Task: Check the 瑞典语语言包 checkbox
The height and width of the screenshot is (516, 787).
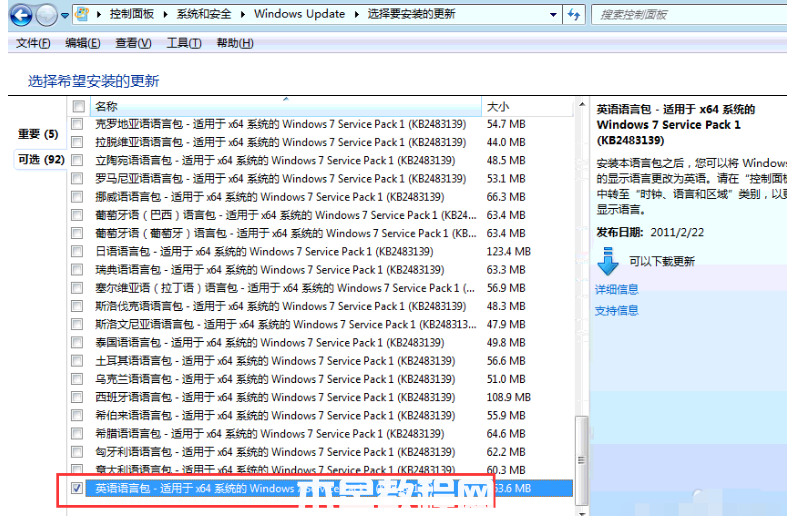Action: tap(77, 270)
